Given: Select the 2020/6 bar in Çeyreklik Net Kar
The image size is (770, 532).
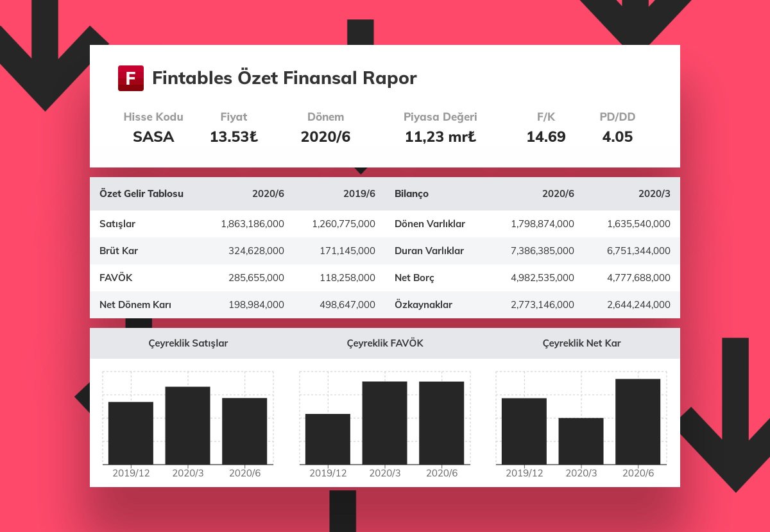Looking at the screenshot, I should pyautogui.click(x=638, y=420).
